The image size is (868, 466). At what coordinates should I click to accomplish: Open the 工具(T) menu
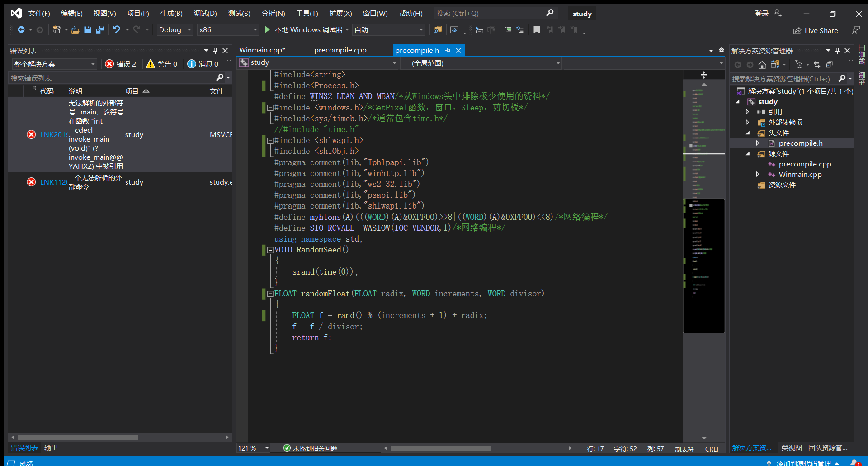307,14
